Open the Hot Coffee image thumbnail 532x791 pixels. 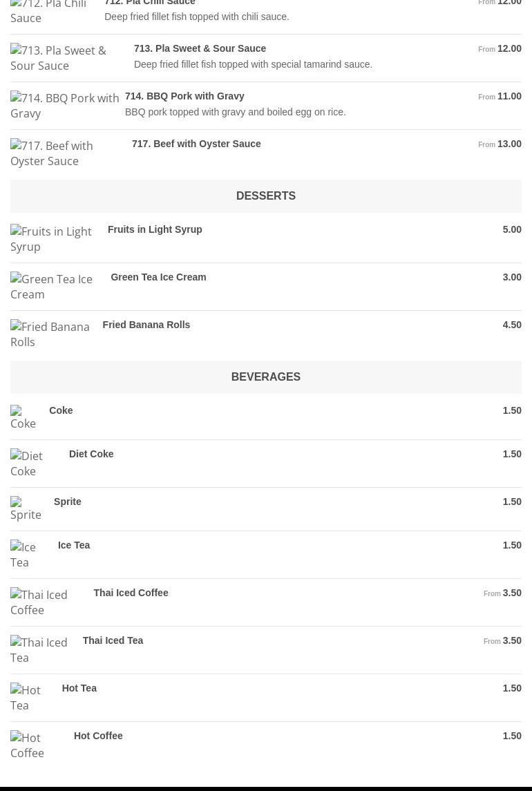37,745
